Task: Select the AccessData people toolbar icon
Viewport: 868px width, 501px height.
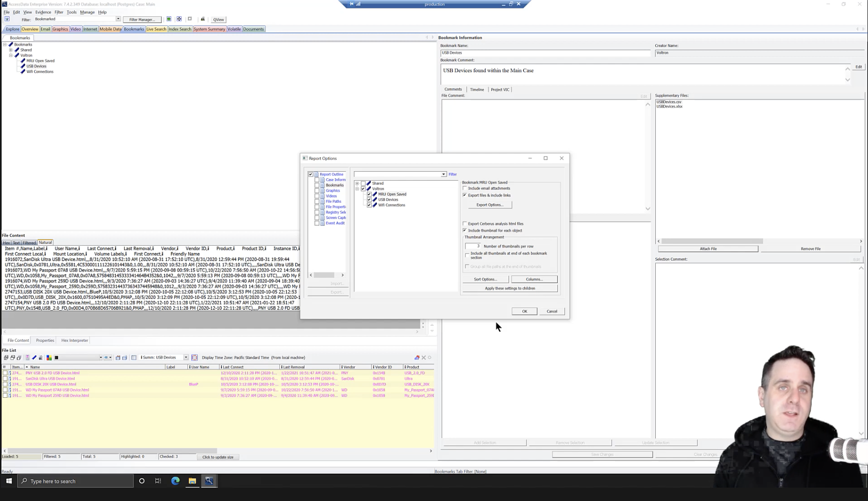Action: (x=203, y=19)
